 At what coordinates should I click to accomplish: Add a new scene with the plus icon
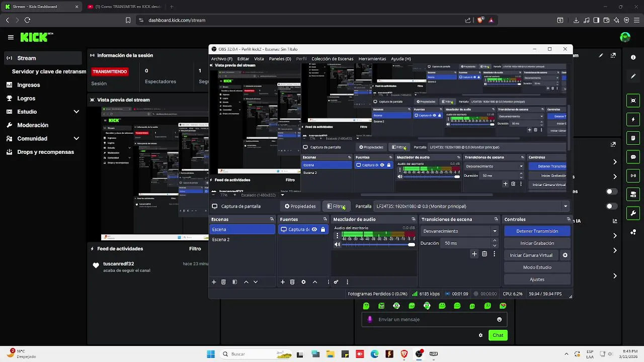point(214,282)
